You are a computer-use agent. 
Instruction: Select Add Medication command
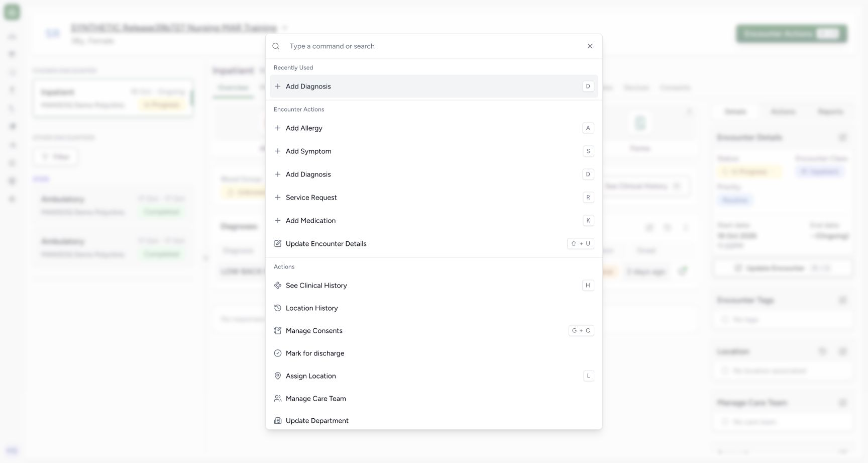point(434,221)
